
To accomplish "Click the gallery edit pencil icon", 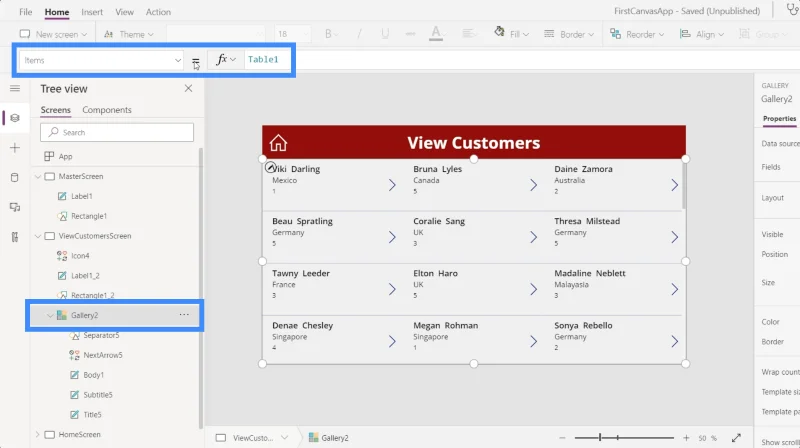I will pos(271,166).
